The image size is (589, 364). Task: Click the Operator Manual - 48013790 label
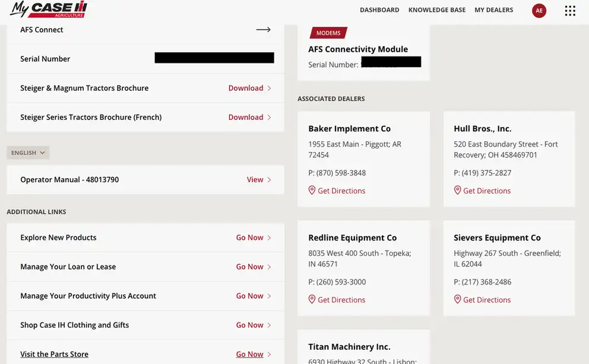[x=69, y=179]
